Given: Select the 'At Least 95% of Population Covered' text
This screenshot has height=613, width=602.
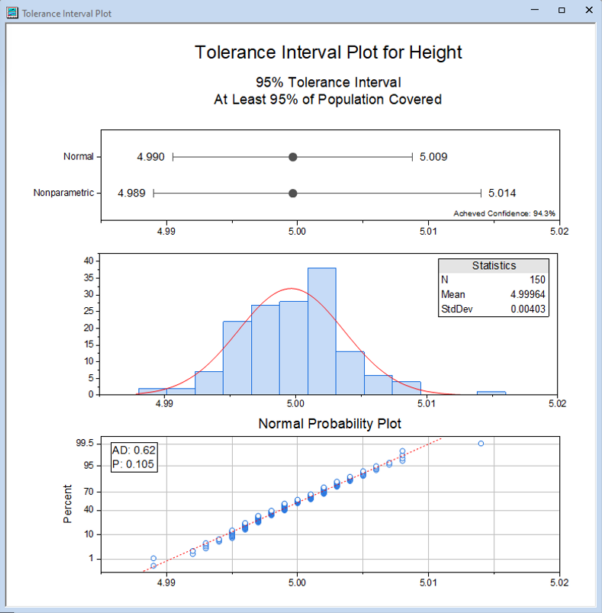Looking at the screenshot, I should (328, 99).
